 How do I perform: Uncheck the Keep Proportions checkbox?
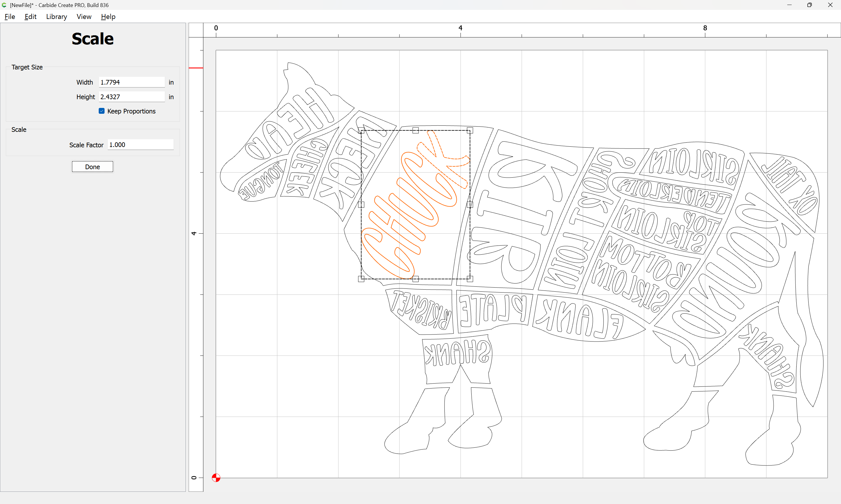[x=102, y=111]
